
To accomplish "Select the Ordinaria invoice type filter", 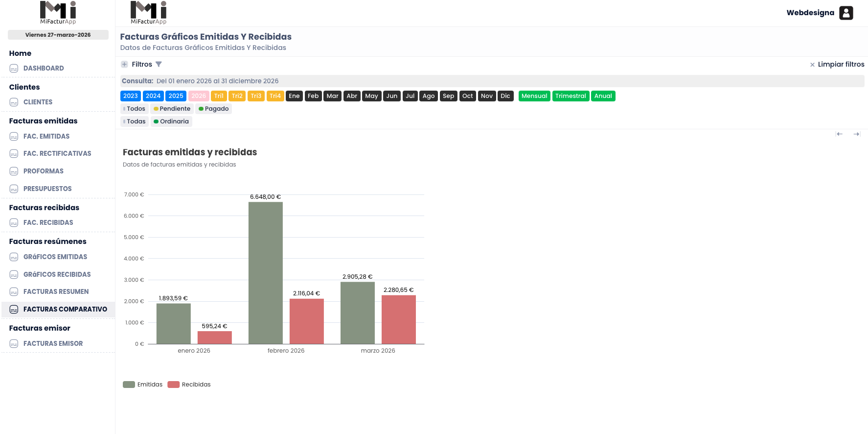I will 171,121.
